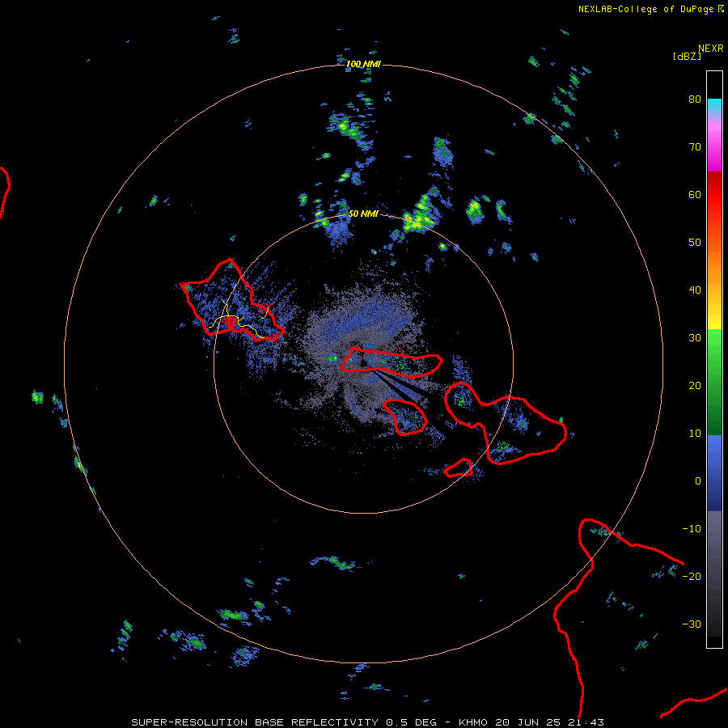Click the [dBZ] units label

coord(687,56)
